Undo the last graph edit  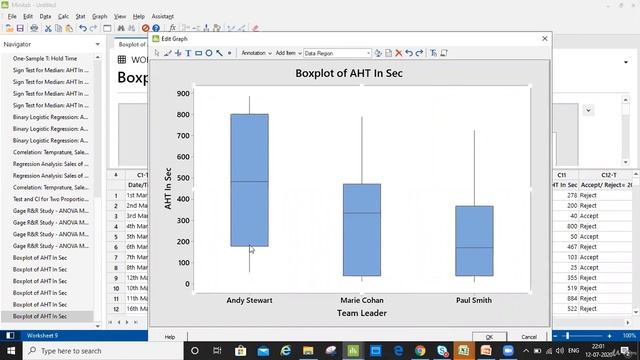coord(409,53)
